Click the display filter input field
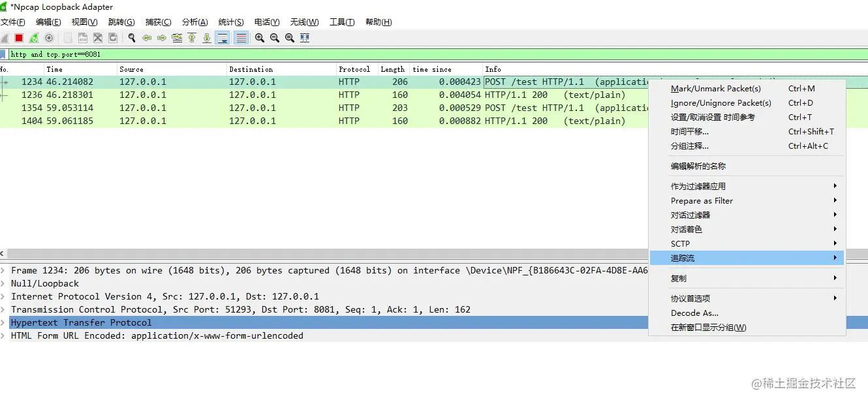Image resolution: width=868 pixels, height=402 pixels. pos(437,54)
